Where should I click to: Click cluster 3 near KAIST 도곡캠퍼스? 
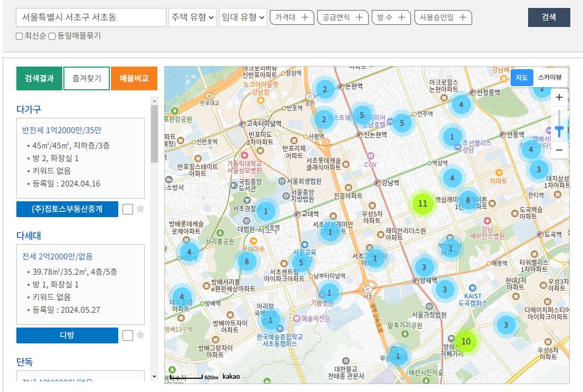click(x=444, y=290)
